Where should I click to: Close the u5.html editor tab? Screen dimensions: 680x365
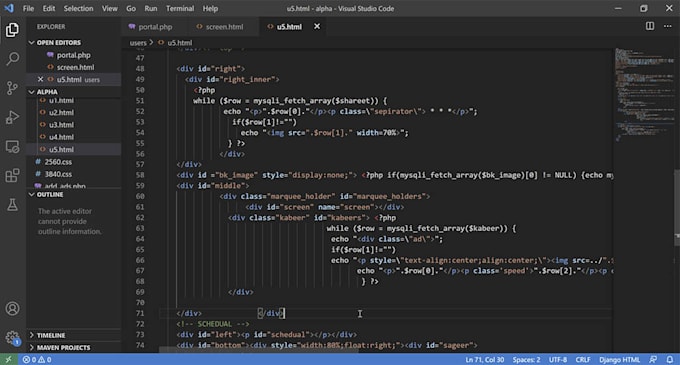pos(317,26)
